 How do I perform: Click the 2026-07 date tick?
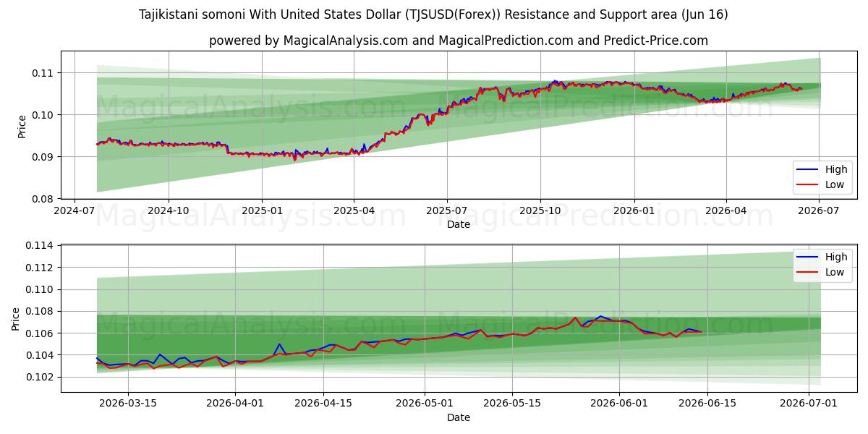click(x=818, y=210)
